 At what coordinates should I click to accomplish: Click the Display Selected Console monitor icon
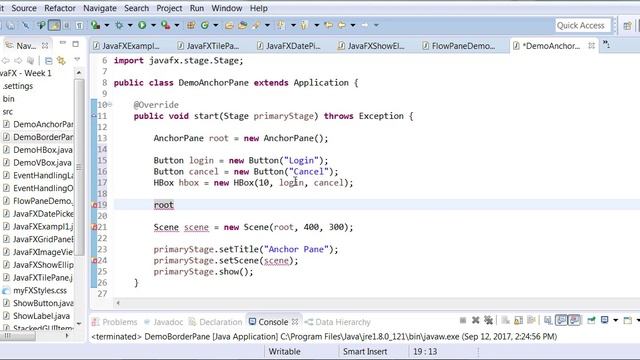(x=604, y=320)
